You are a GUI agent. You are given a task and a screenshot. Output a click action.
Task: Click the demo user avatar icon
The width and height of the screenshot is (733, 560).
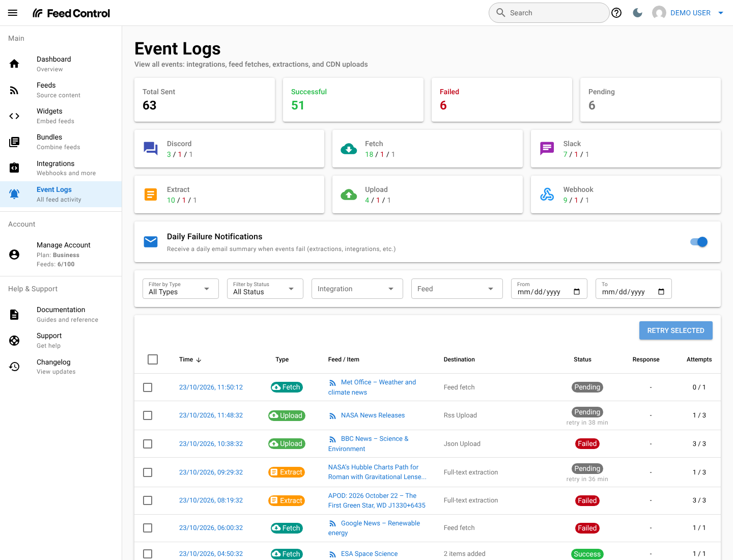[x=659, y=13]
